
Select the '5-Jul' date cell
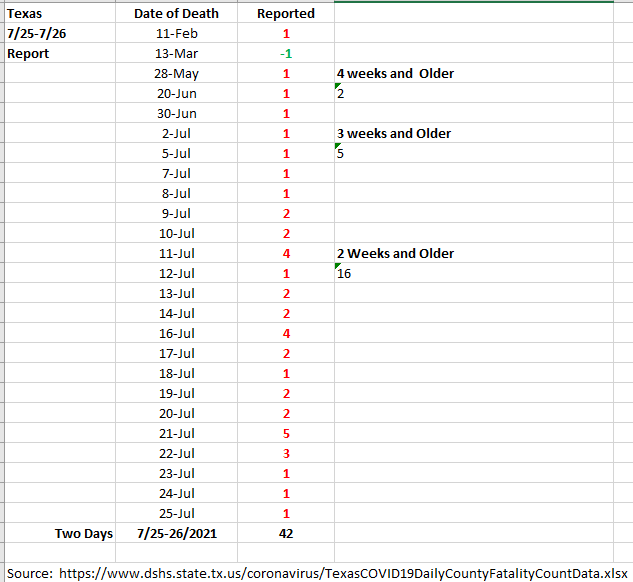(176, 153)
